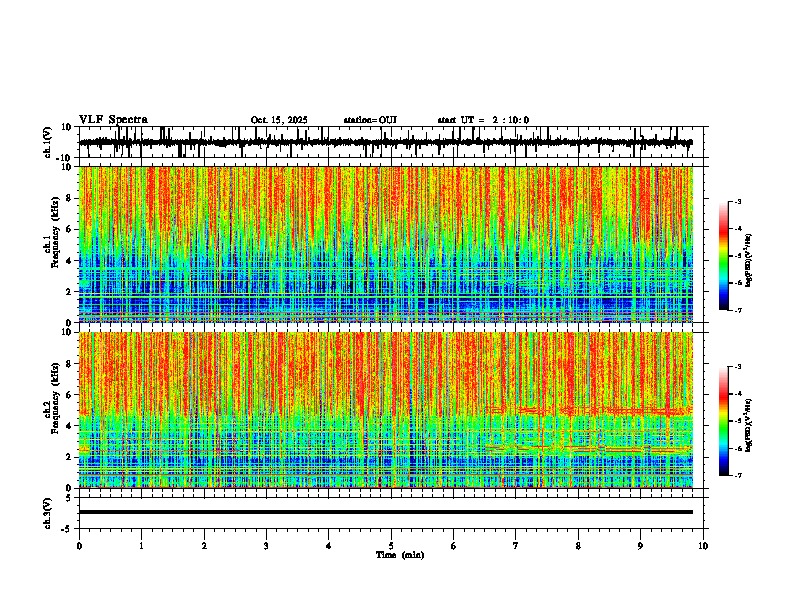The height and width of the screenshot is (612, 792).
Task: Click the "4" tick on the time axis
Action: click(329, 546)
